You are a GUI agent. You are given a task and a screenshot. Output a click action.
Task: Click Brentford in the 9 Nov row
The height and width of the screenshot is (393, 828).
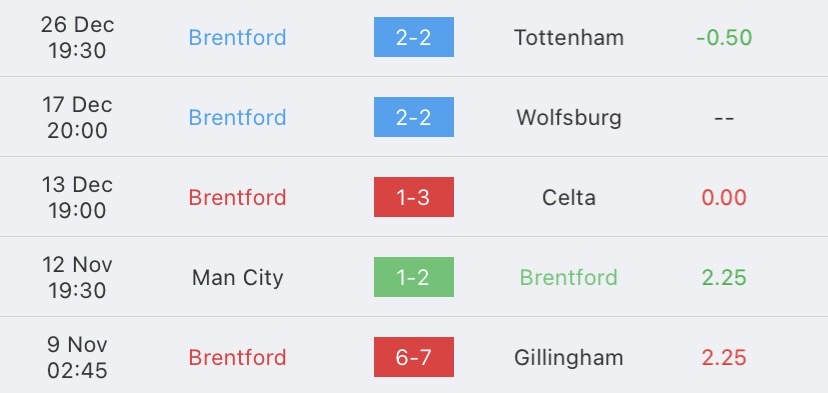[x=238, y=358]
